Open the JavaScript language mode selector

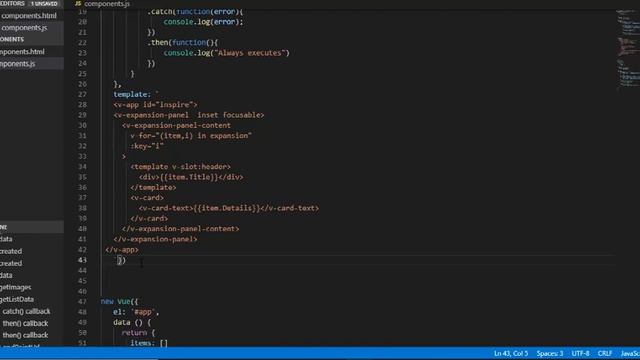point(630,353)
